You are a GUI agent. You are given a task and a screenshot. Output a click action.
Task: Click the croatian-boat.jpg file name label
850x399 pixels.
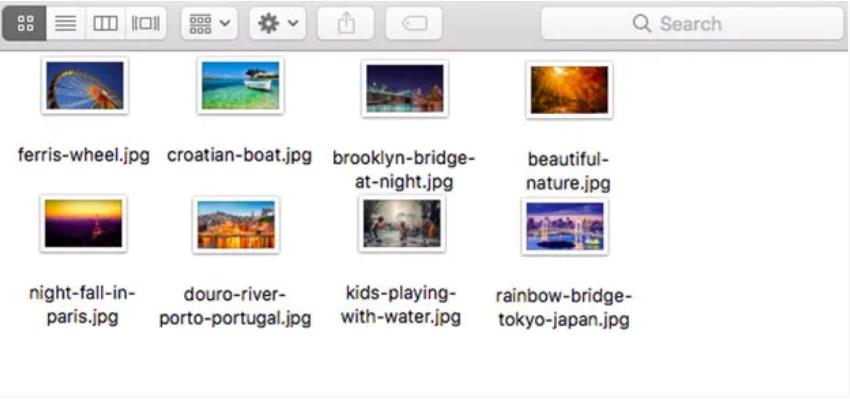click(240, 156)
